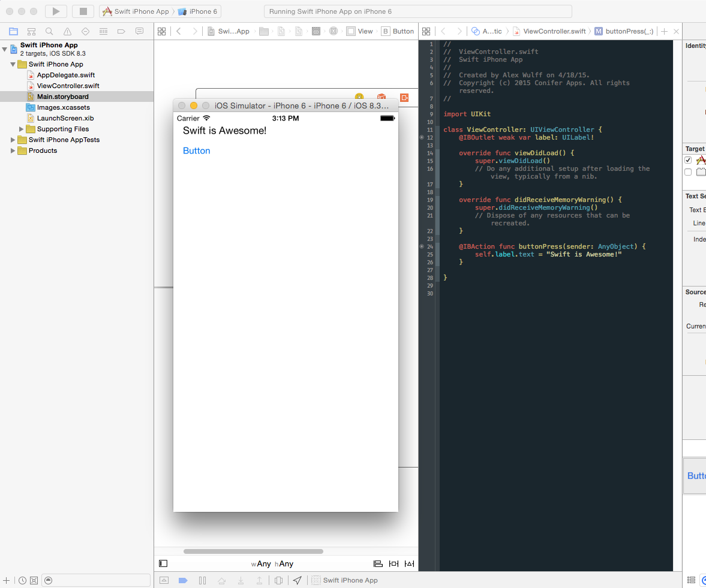Expand the Swift iPhone AppTests group
The image size is (706, 588).
pos(13,140)
